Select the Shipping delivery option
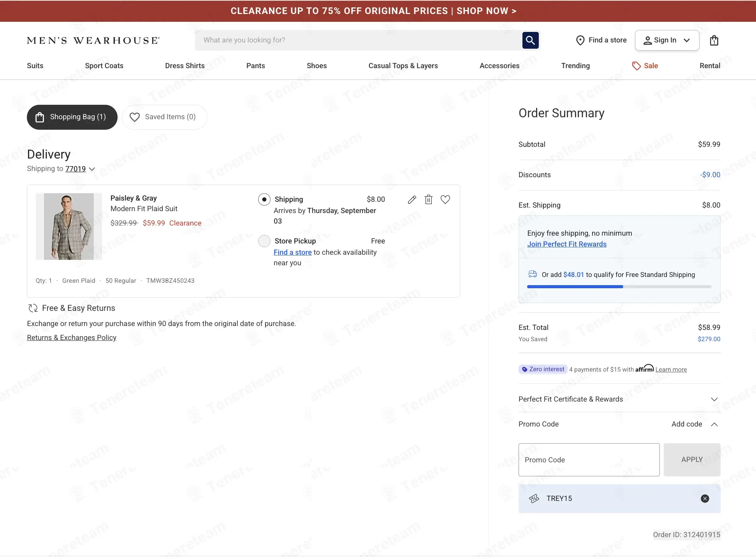The height and width of the screenshot is (557, 756). (x=264, y=199)
